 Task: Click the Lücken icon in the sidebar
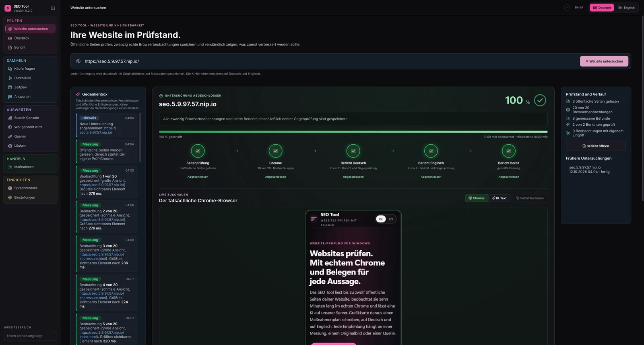point(10,145)
